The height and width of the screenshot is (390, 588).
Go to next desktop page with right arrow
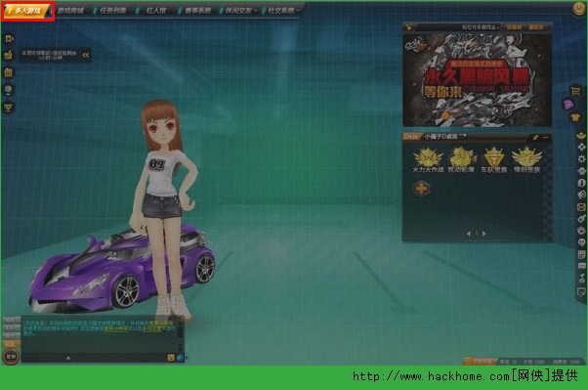pyautogui.click(x=484, y=234)
